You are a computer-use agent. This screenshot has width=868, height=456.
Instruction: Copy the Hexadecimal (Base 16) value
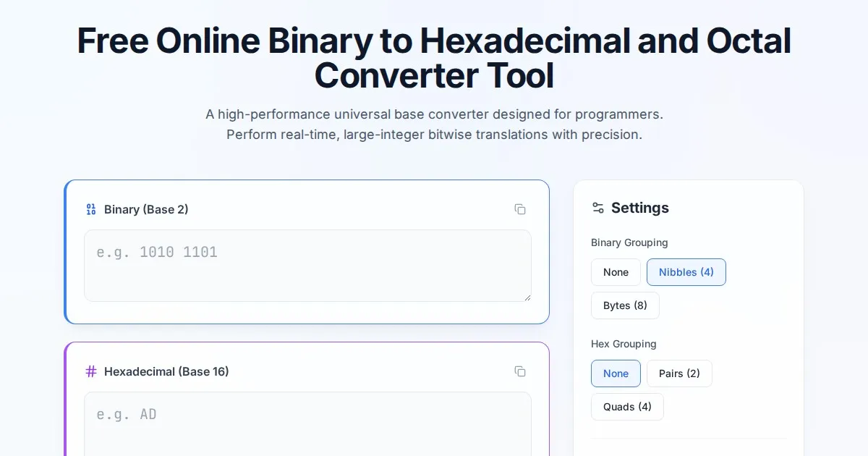[519, 371]
